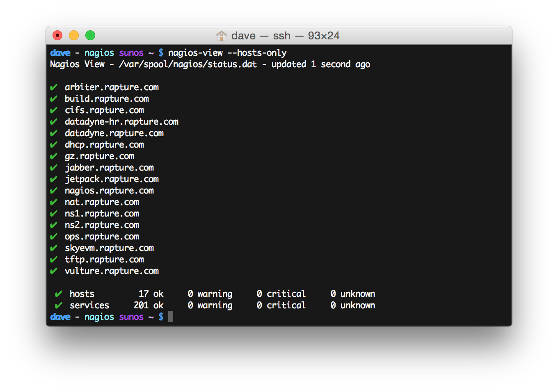Click the checkmark beside vulture.rapture.com
Viewport: 558px width, 392px height.
click(x=54, y=271)
